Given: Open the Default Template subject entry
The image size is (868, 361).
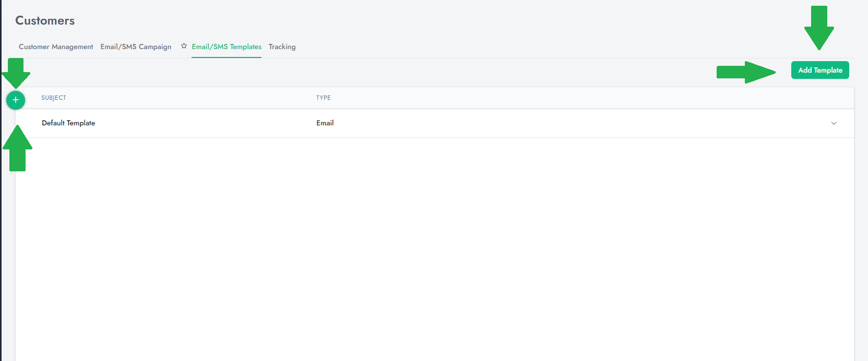Looking at the screenshot, I should click(x=68, y=123).
